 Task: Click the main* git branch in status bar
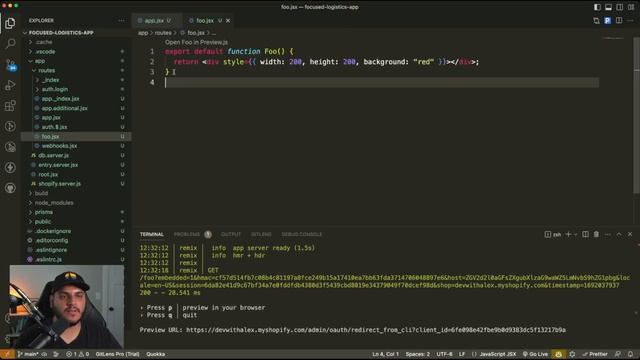pyautogui.click(x=28, y=354)
